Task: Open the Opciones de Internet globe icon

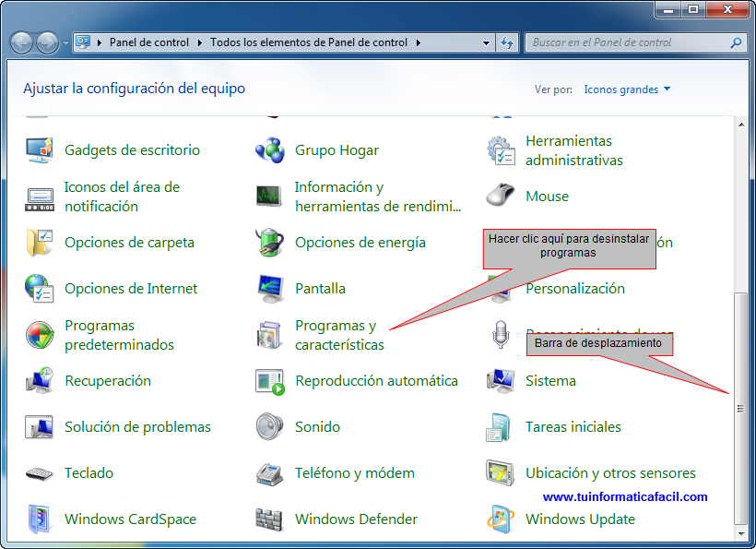Action: 39,289
